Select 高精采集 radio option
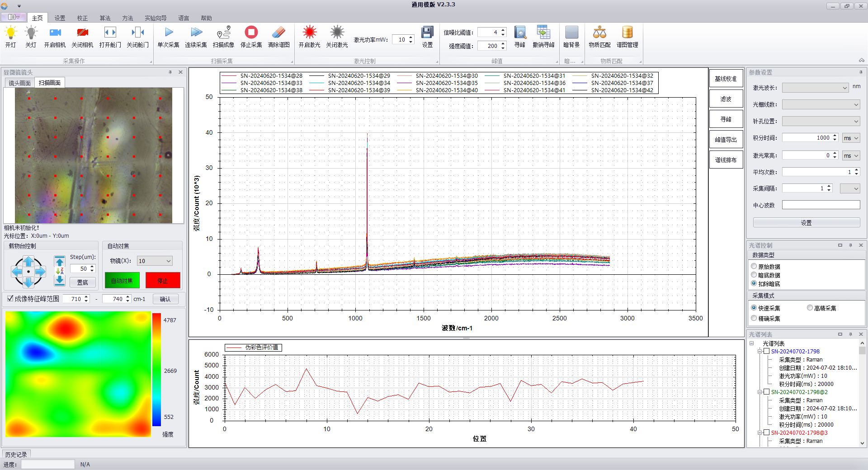 (810, 308)
